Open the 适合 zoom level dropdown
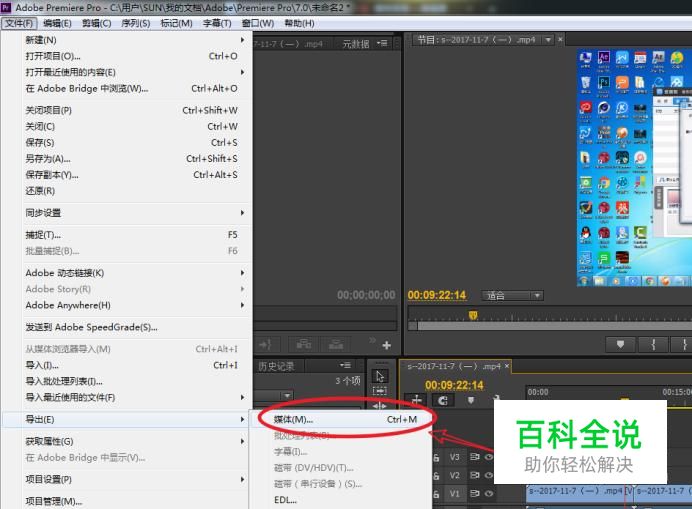The width and height of the screenshot is (692, 509). 512,295
